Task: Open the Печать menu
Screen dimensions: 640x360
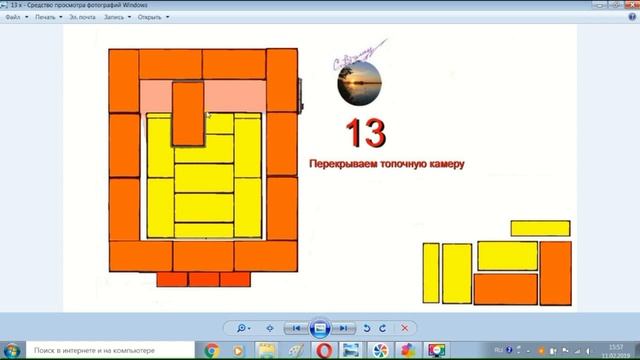Action: click(48, 17)
